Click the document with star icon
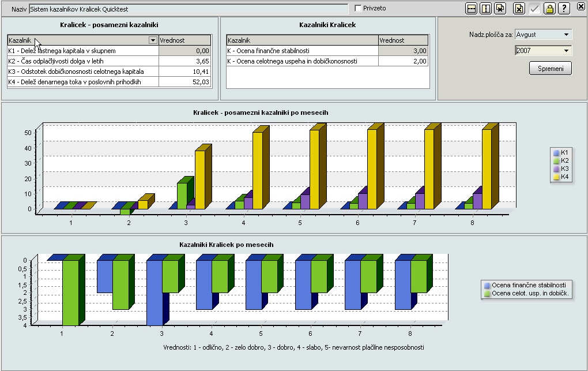588x371 pixels. point(500,9)
